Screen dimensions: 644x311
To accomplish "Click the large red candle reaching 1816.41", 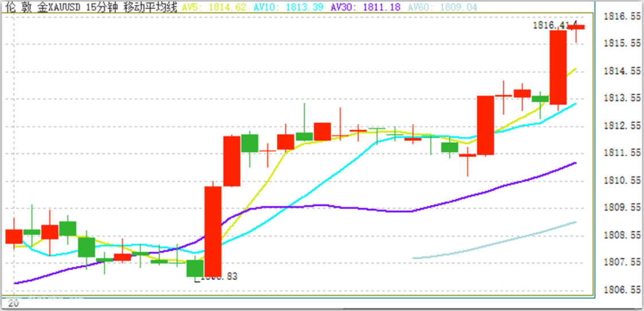I will click(558, 67).
